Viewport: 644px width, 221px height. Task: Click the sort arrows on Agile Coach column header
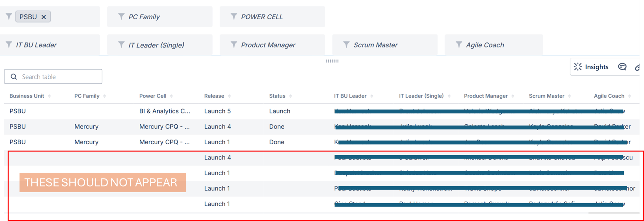pyautogui.click(x=630, y=96)
